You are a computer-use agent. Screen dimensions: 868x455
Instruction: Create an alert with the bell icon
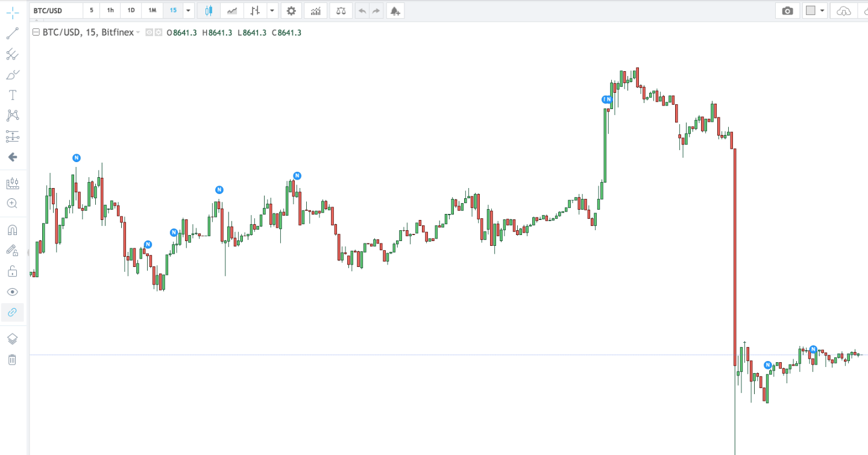click(395, 10)
